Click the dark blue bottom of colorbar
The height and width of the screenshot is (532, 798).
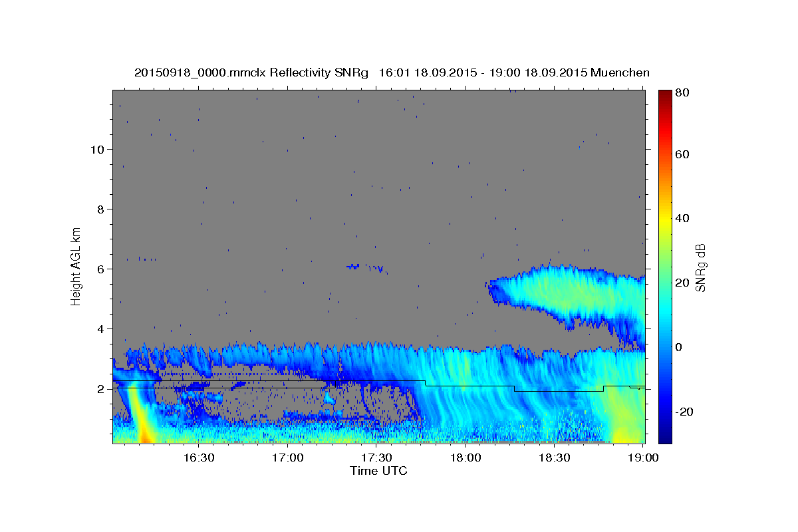point(665,438)
